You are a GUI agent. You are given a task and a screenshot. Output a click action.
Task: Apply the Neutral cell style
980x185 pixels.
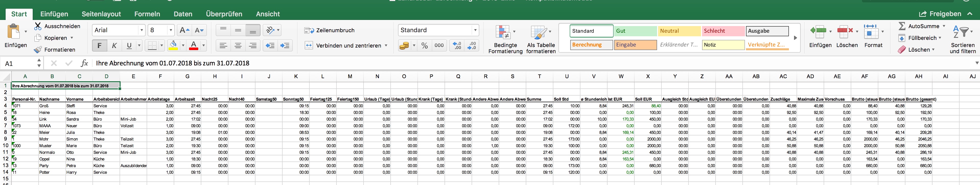pos(680,31)
